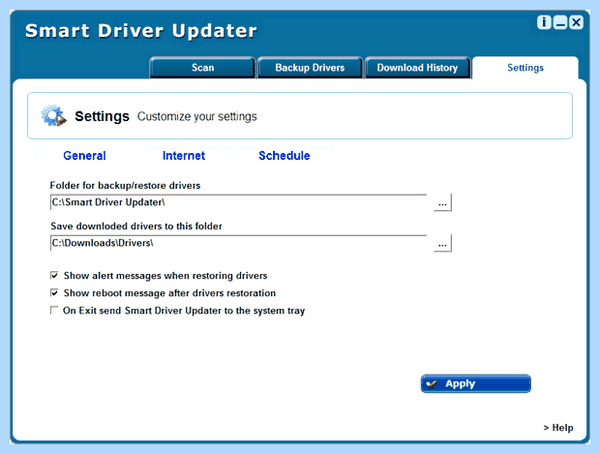Switch to the Scan tab
600x454 pixels.
pos(202,68)
